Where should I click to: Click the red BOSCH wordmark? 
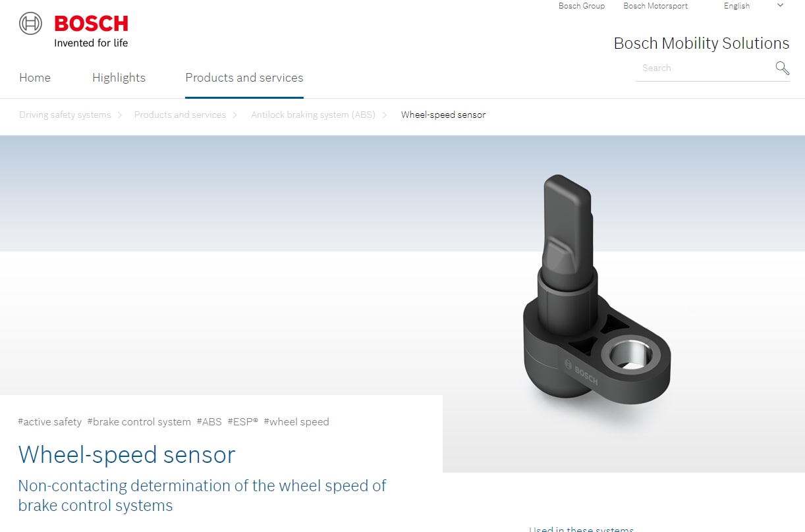coord(91,24)
